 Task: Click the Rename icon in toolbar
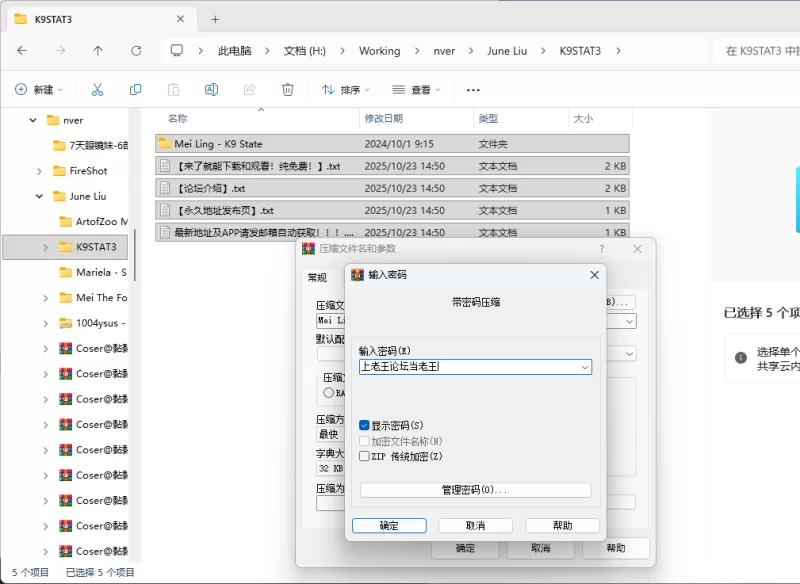point(211,89)
